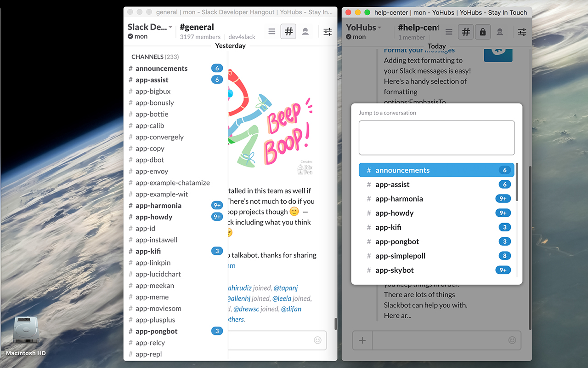This screenshot has width=588, height=368.
Task: Click the plus attachment button in YoHubs window
Action: point(362,340)
